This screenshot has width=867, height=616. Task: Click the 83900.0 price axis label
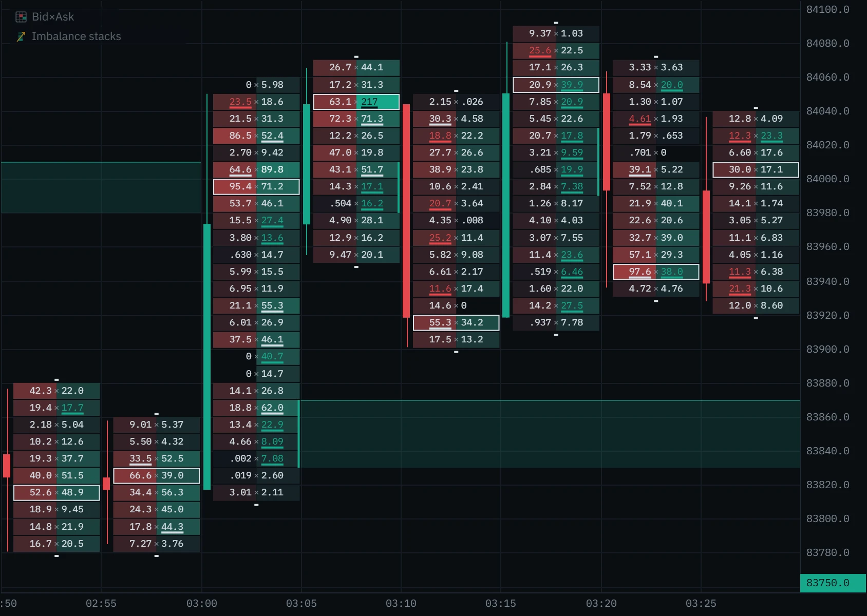pyautogui.click(x=827, y=349)
